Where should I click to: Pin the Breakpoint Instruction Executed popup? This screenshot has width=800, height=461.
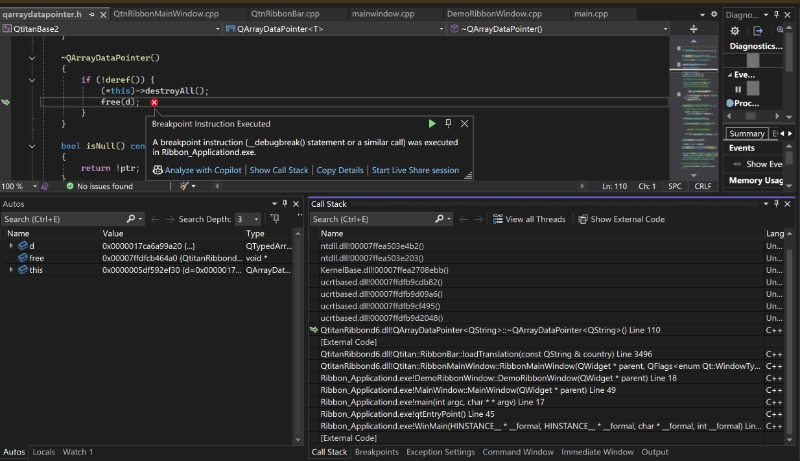tap(448, 123)
